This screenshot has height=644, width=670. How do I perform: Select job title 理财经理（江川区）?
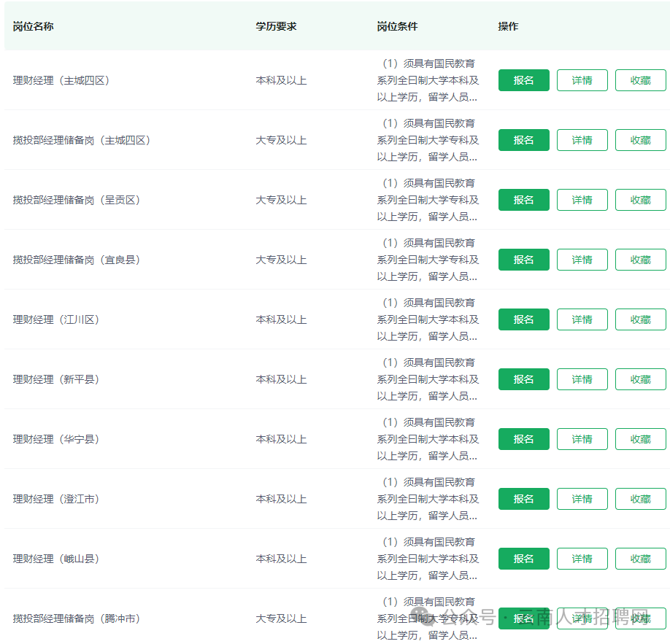(x=56, y=319)
